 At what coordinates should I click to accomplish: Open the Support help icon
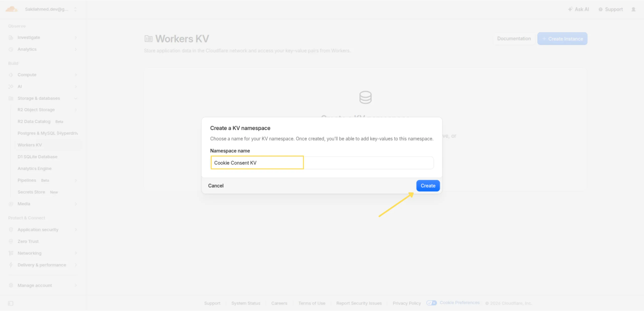pos(600,9)
